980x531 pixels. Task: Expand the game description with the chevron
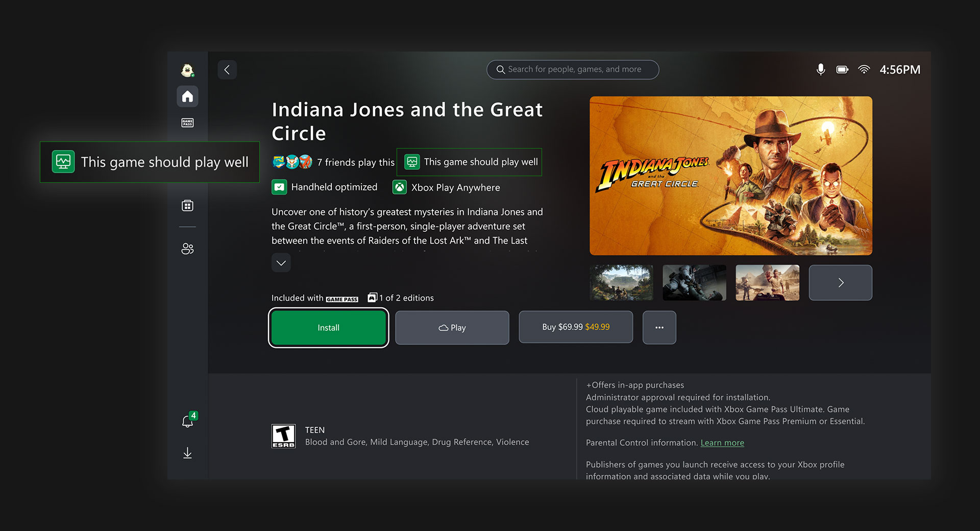(281, 262)
